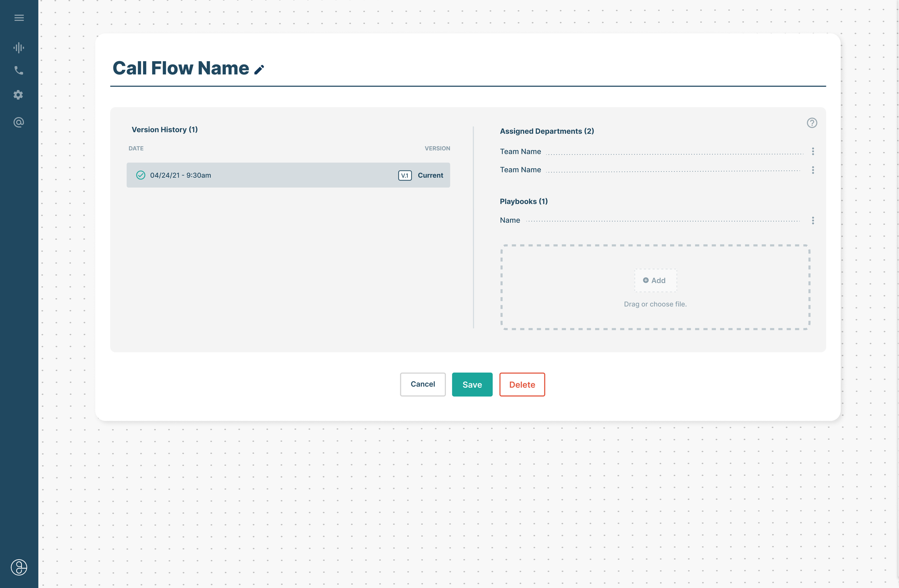Open the hamburger menu in sidebar
Screen dimensions: 899x588
pyautogui.click(x=19, y=18)
